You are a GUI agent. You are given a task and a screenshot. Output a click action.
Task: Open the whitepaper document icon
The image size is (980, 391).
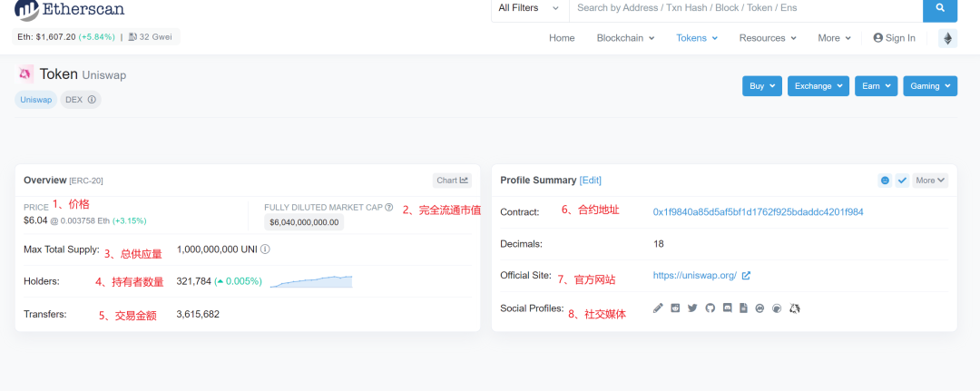(743, 308)
